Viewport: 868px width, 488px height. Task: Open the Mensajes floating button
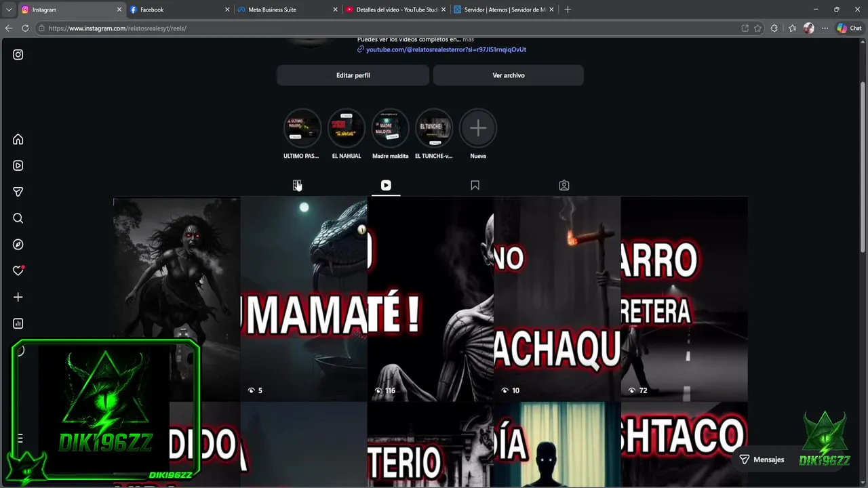pos(762,460)
